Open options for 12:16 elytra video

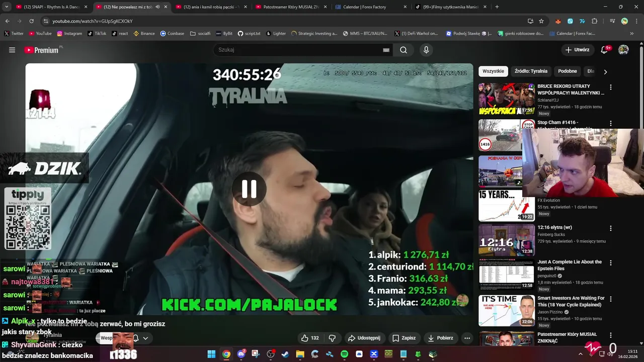point(610,228)
